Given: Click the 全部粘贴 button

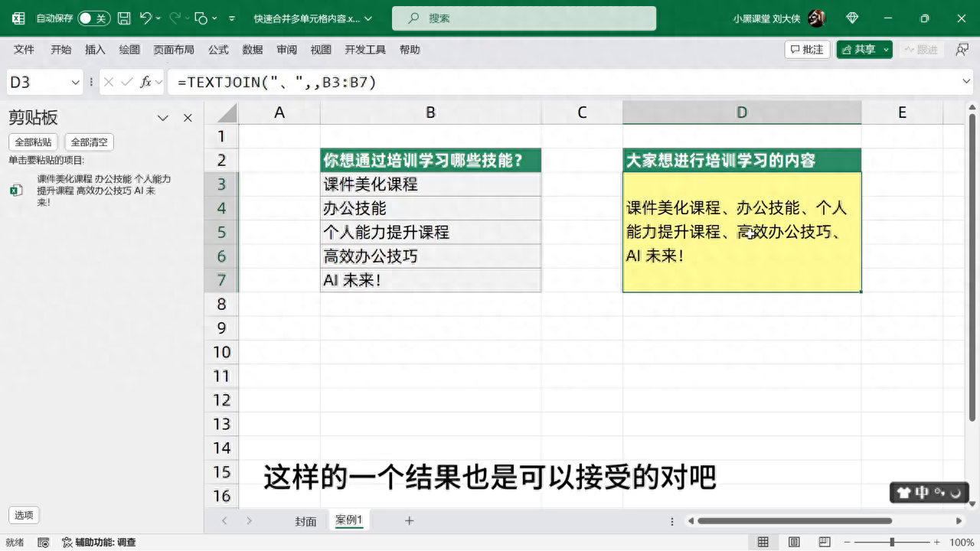Looking at the screenshot, I should [x=33, y=142].
